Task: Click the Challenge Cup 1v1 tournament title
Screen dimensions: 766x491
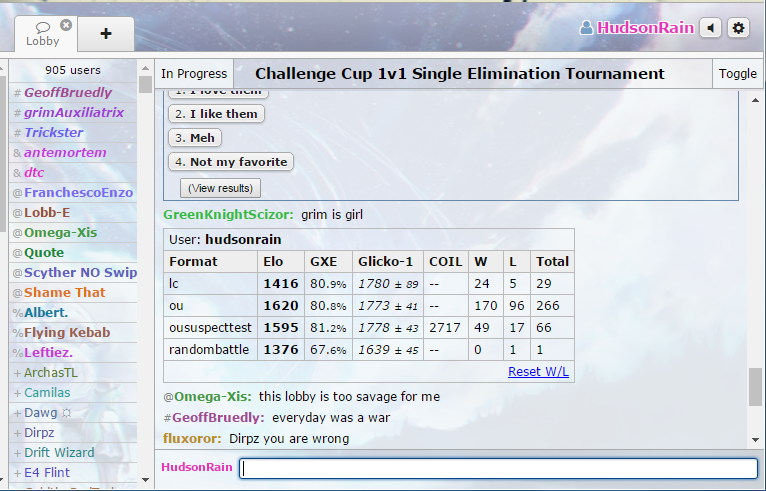Action: coord(459,74)
